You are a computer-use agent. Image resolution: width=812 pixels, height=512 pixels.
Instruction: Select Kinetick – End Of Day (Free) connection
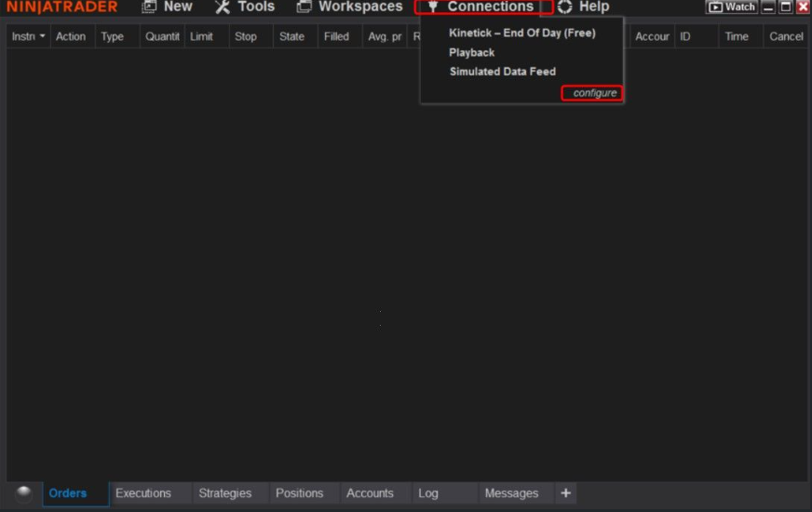pos(522,34)
